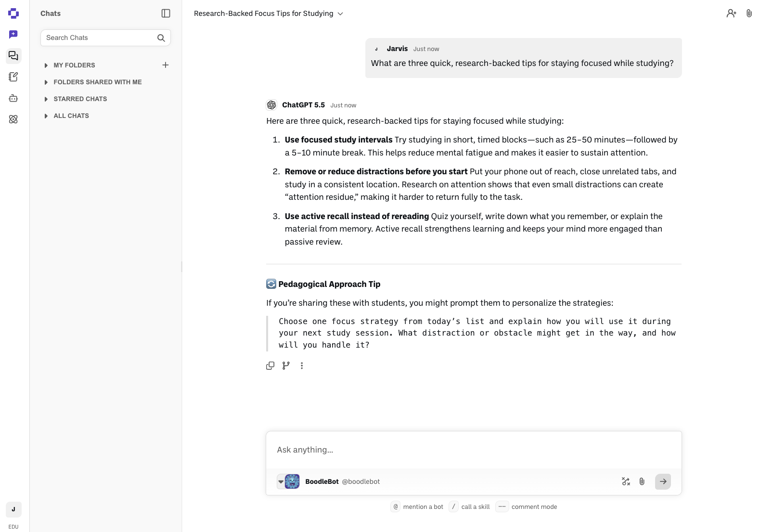This screenshot has height=532, width=760.
Task: Attach a file using composer paperclip
Action: [x=642, y=481]
